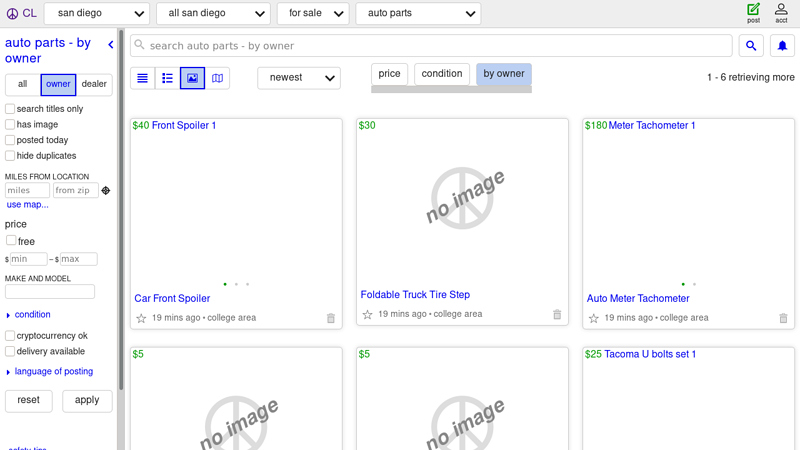The width and height of the screenshot is (800, 450).
Task: Star the Foldable Truck Tire Step listing
Action: coord(367,315)
